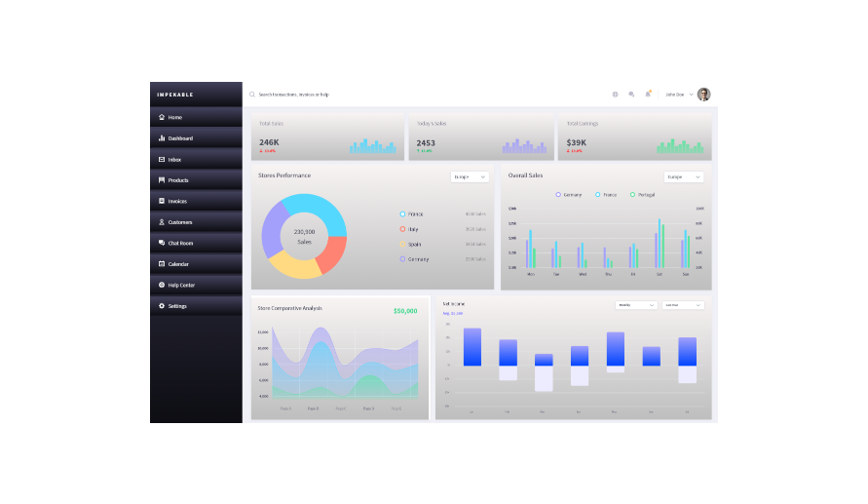Open the notification bell icon
The width and height of the screenshot is (868, 504).
click(648, 95)
